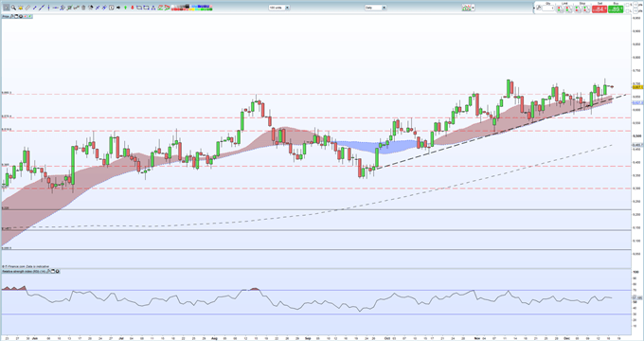
Task: Focus the Qty input field
Action: (x=548, y=9)
